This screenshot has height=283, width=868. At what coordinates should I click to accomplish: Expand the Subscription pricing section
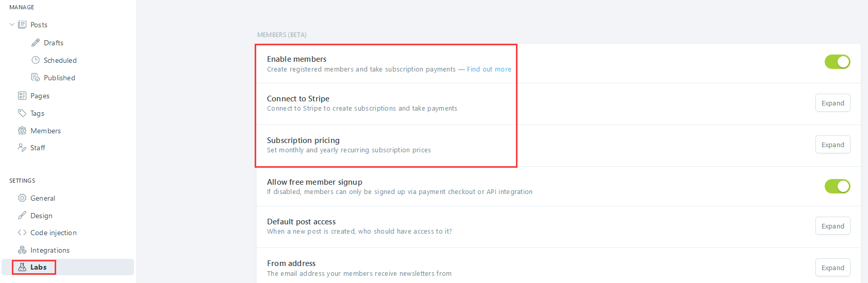(x=832, y=145)
